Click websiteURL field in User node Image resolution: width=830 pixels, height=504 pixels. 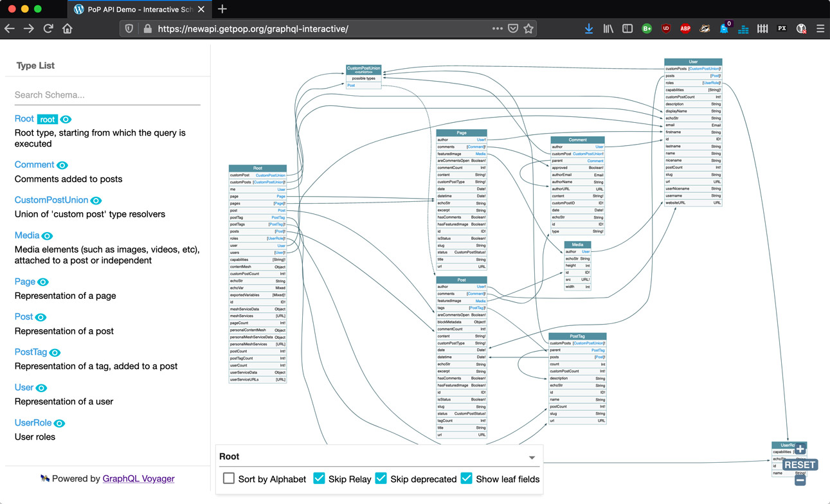(x=693, y=203)
